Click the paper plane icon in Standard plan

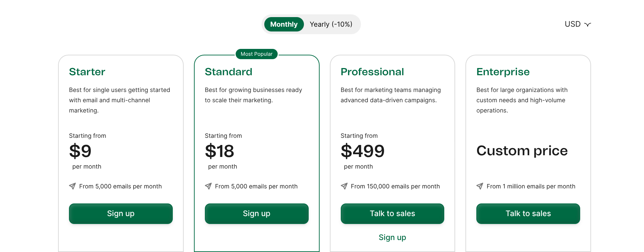point(208,186)
